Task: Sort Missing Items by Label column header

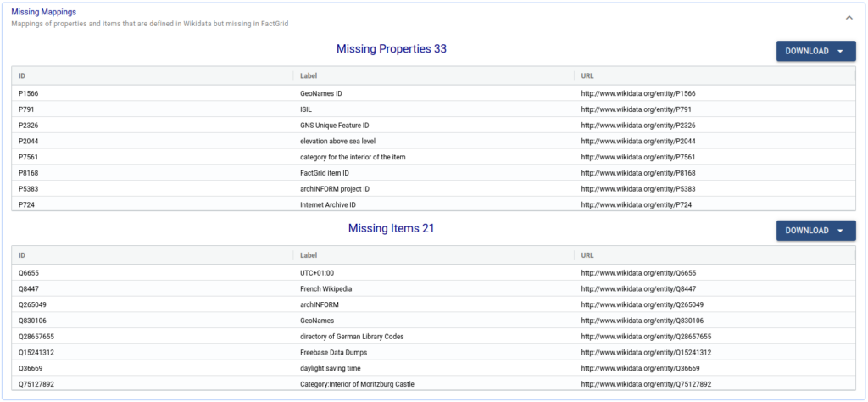Action: tap(309, 255)
